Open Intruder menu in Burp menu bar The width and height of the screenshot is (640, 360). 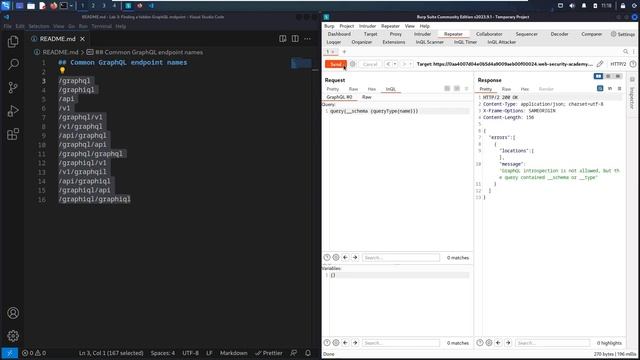(x=367, y=26)
